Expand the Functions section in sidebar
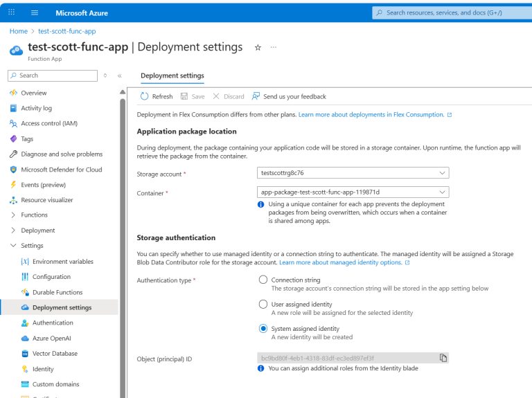This screenshot has width=532, height=398. click(13, 215)
